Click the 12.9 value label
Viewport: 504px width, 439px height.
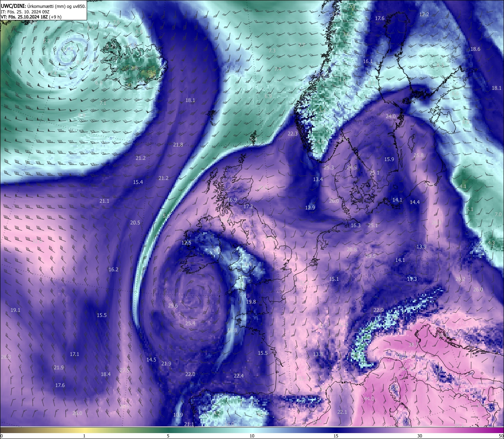[310, 207]
